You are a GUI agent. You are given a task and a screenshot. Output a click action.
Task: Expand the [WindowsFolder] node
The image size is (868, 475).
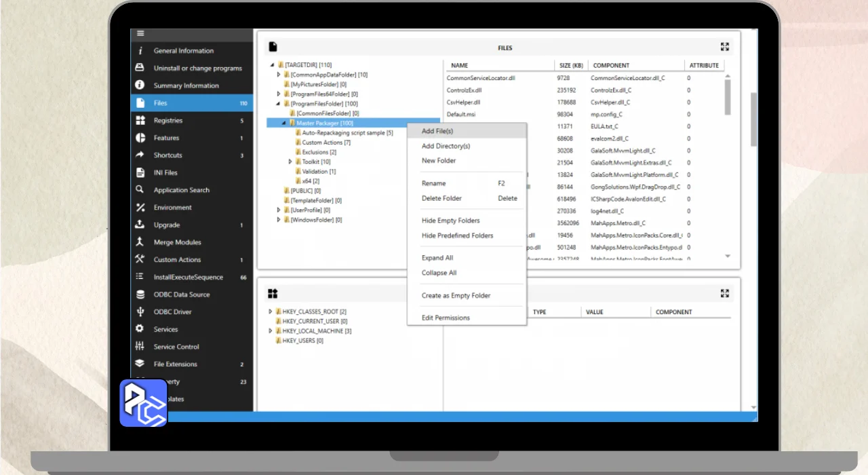(x=279, y=220)
